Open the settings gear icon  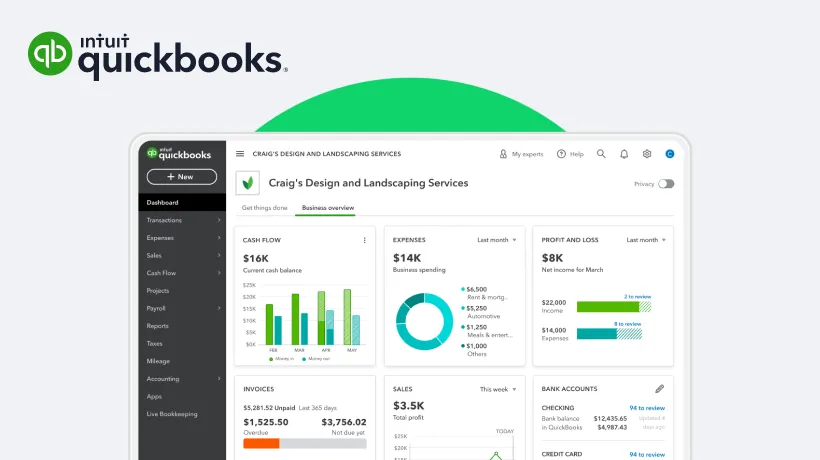click(647, 154)
